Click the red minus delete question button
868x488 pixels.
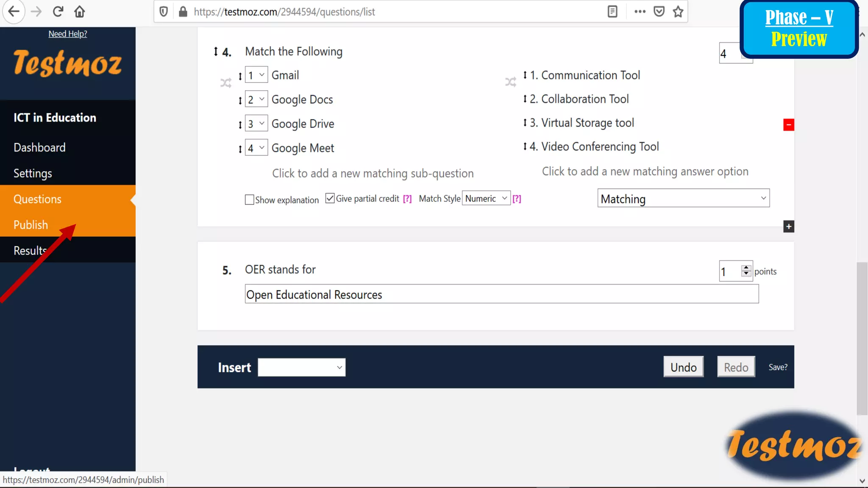pos(788,125)
